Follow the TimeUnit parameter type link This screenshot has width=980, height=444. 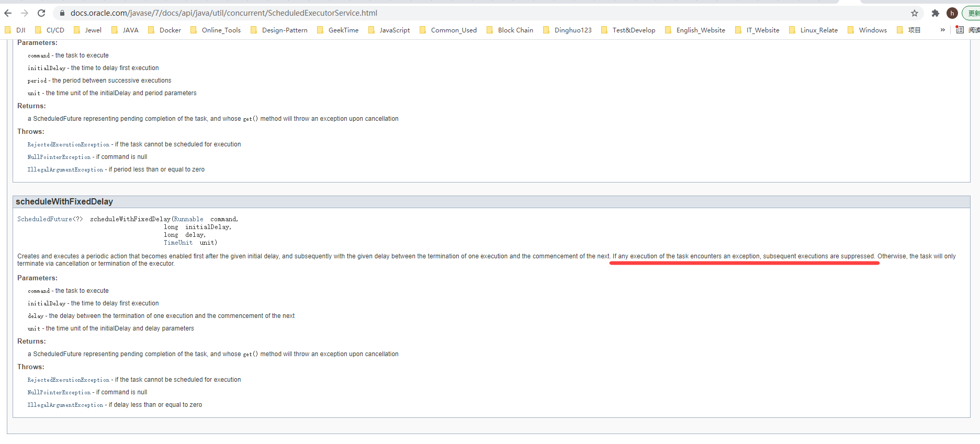[178, 243]
